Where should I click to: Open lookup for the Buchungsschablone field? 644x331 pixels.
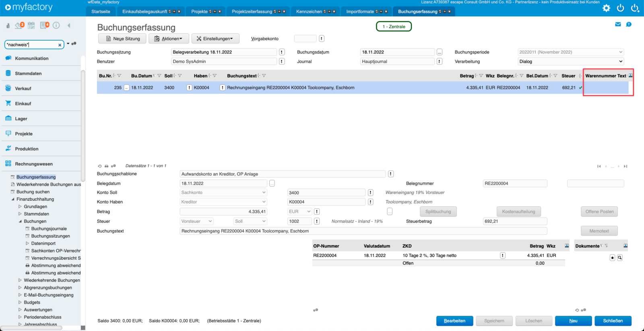(x=390, y=174)
